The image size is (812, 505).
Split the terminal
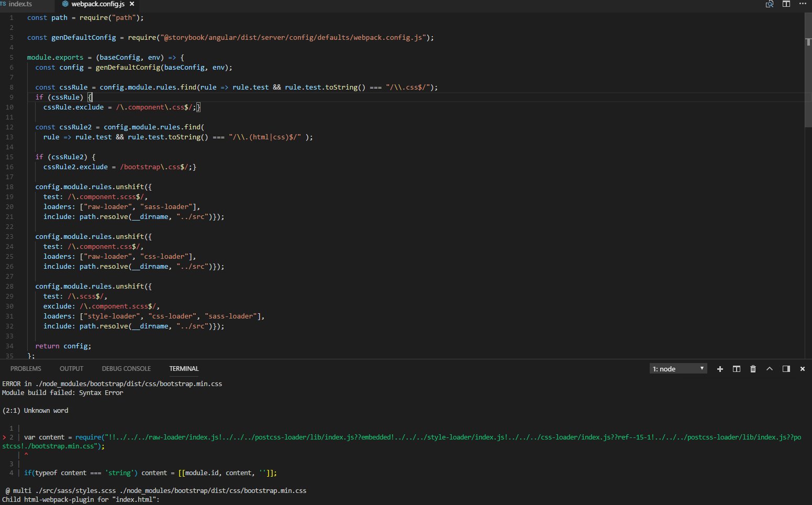pos(737,369)
